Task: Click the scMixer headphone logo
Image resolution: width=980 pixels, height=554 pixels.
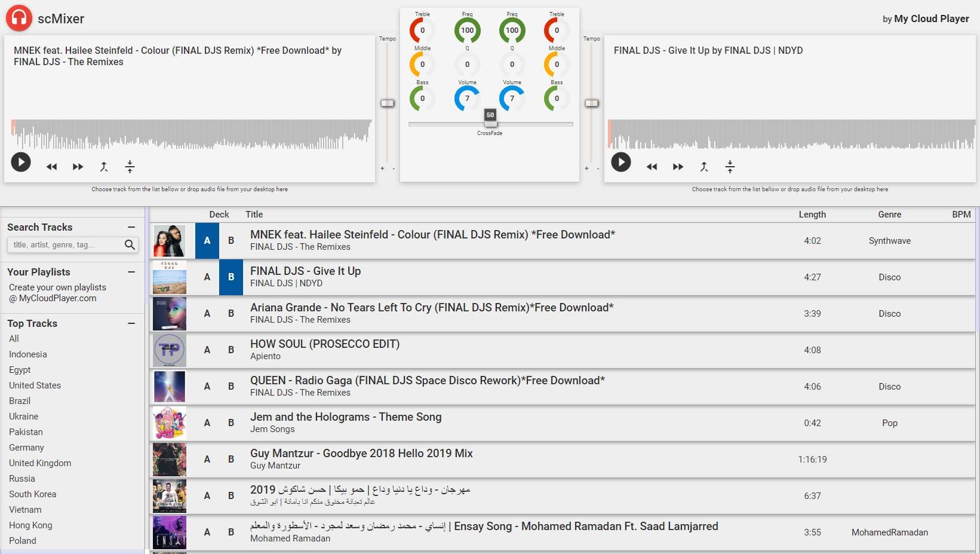Action: tap(19, 19)
